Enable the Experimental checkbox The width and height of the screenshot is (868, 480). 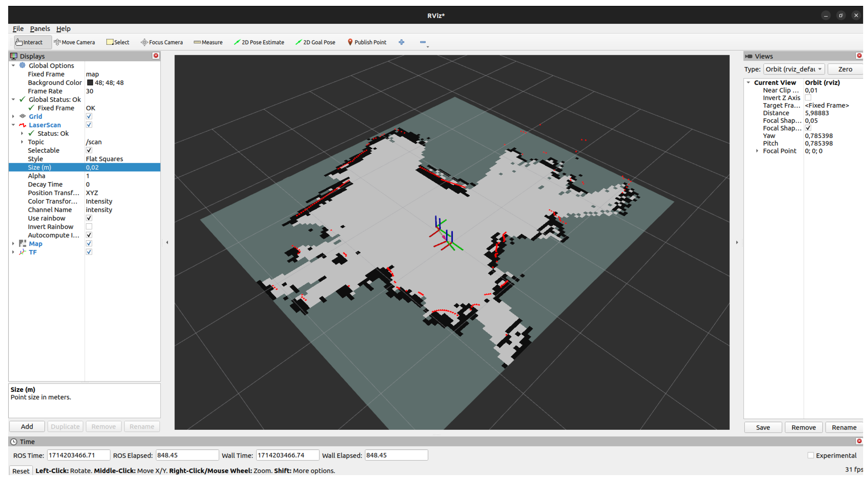pos(810,456)
